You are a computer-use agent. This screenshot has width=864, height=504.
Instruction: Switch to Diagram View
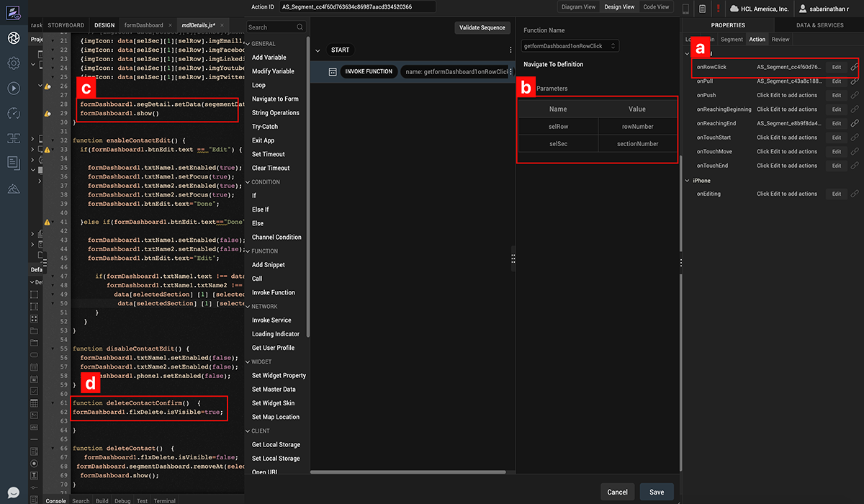coord(578,7)
